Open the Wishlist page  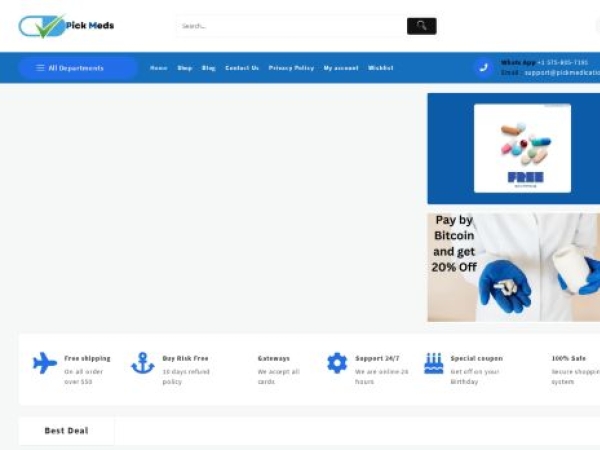pyautogui.click(x=380, y=68)
